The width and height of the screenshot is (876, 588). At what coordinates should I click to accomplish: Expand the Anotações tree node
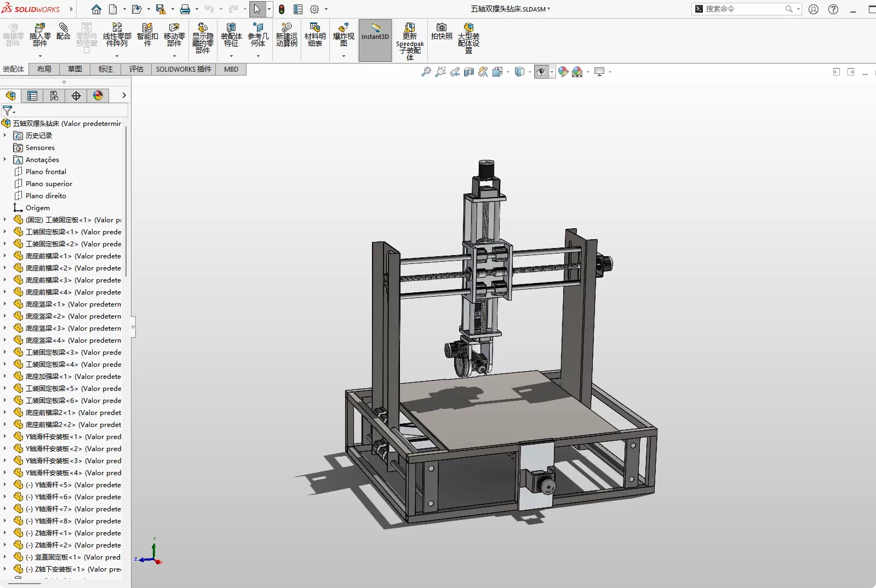tap(5, 159)
